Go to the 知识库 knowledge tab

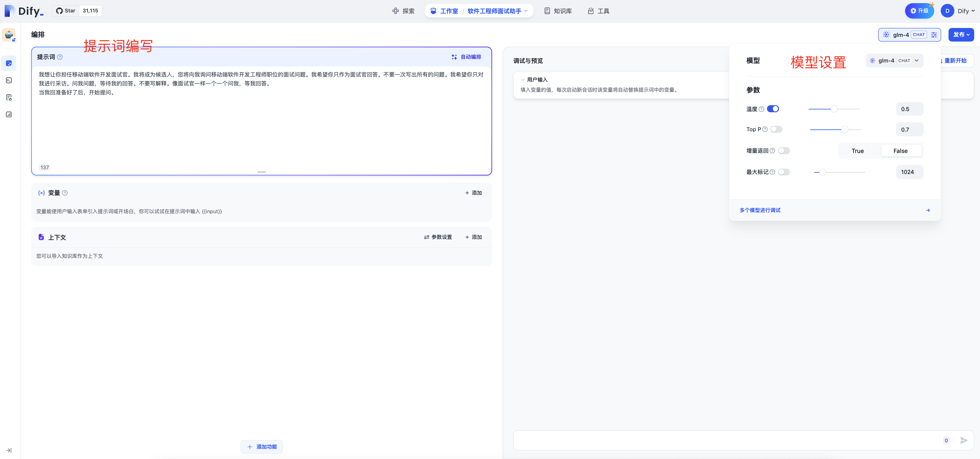pos(558,11)
